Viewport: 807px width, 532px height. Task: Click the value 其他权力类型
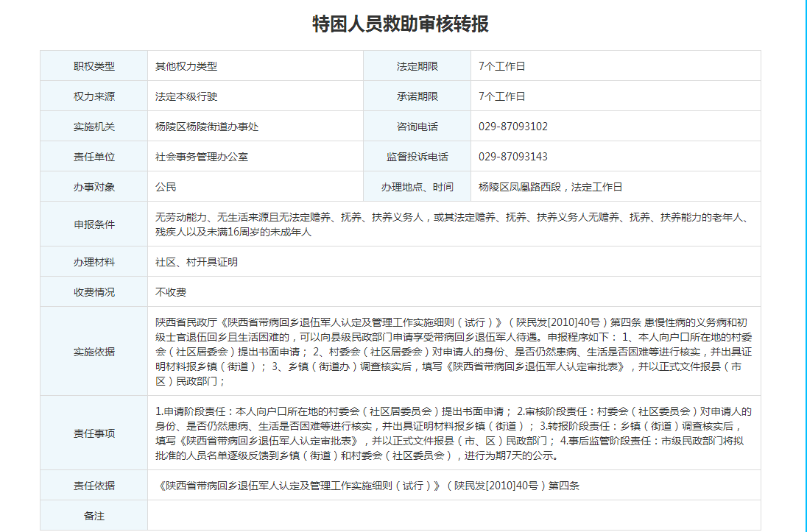186,66
